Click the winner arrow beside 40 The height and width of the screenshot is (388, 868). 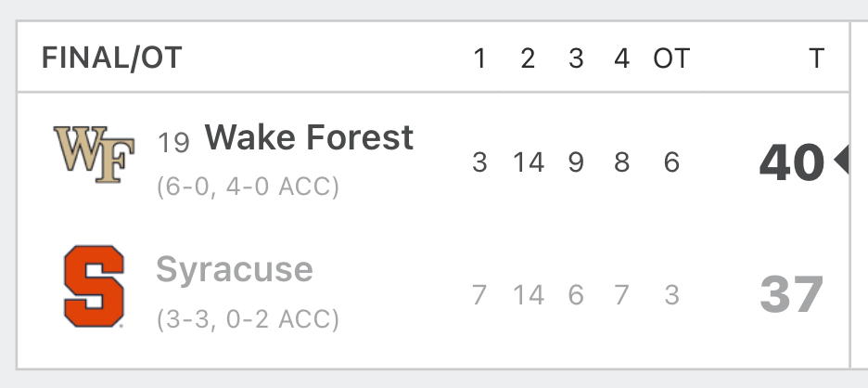pos(841,161)
